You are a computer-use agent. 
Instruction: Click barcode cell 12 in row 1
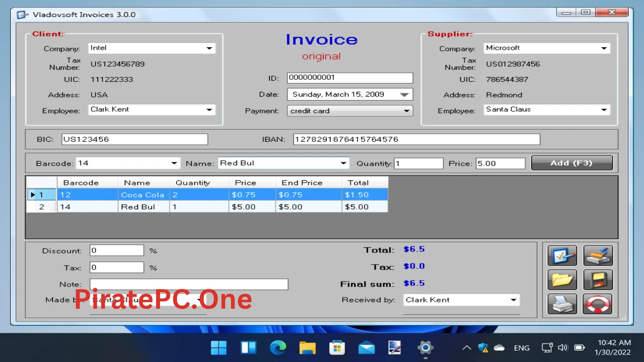(88, 195)
